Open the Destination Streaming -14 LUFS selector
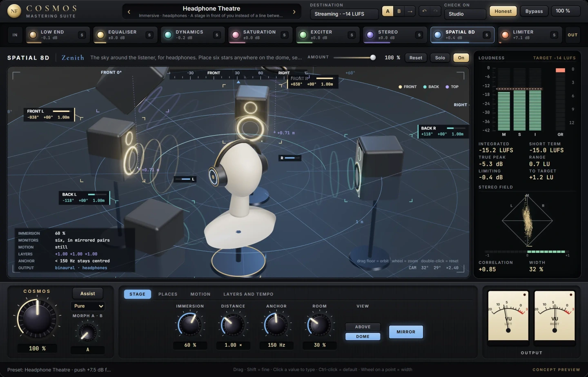The image size is (588, 377). (x=344, y=14)
